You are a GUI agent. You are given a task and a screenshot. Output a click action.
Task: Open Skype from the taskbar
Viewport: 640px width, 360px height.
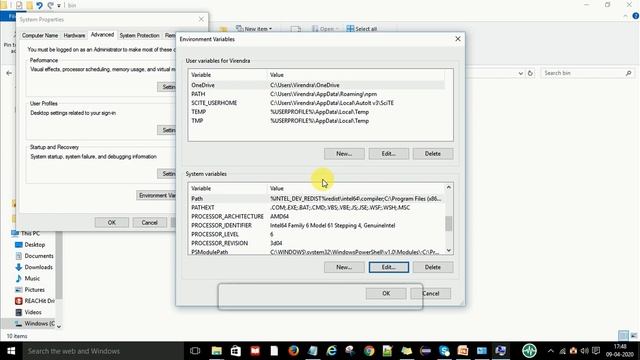point(444,351)
